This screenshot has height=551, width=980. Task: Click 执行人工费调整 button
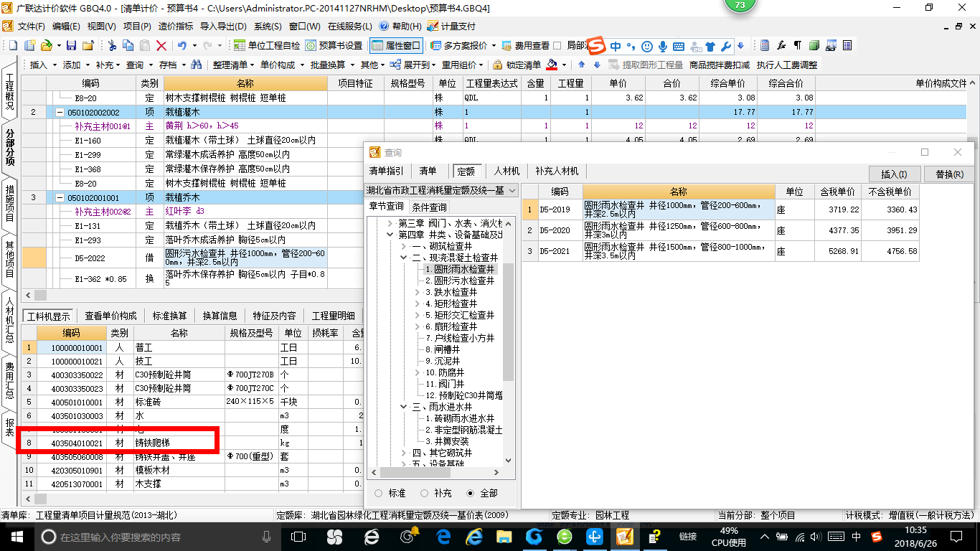(787, 65)
